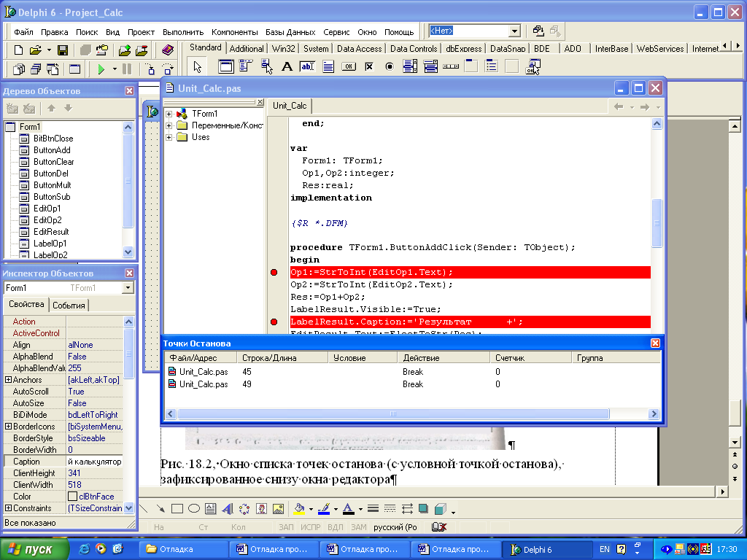Screen dimensions: 747x560
Task: Open the <Нет> desktop layout dropdown
Action: [x=514, y=31]
